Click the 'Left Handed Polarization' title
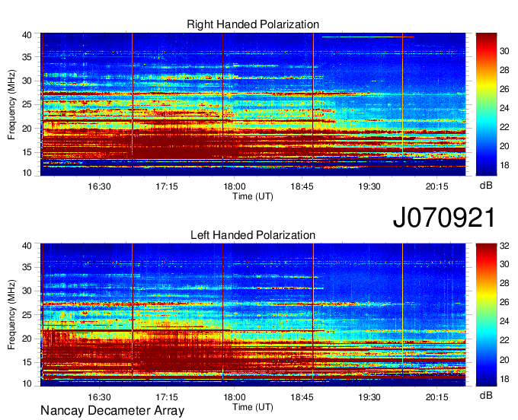The width and height of the screenshot is (518, 420). (253, 235)
